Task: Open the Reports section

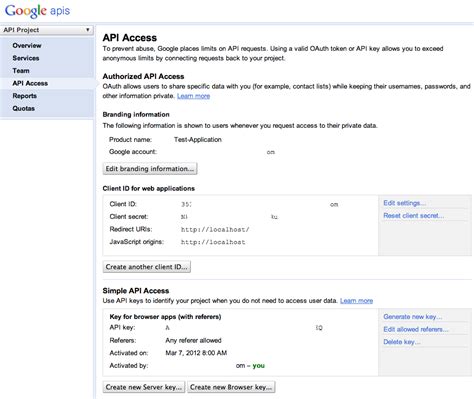Action: point(25,96)
